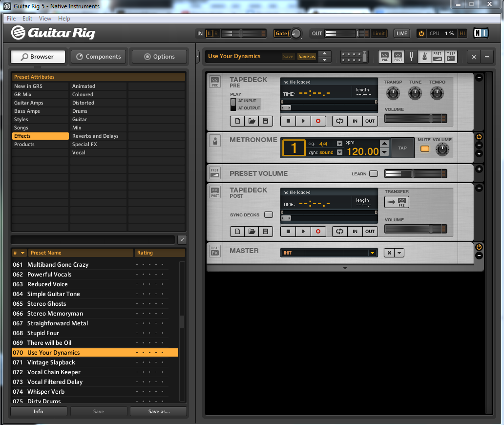Play in Tapedeck Post
Screen dimensions: 504x425
303,231
